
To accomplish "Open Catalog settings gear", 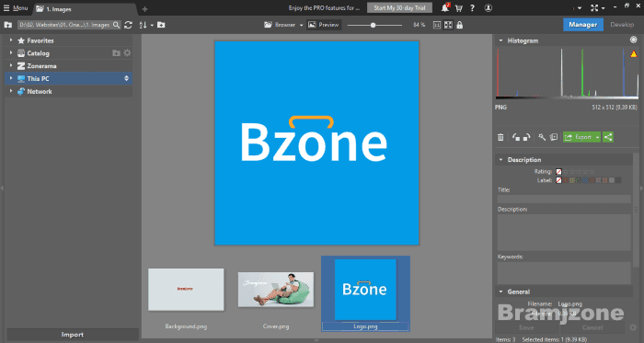I will point(127,53).
